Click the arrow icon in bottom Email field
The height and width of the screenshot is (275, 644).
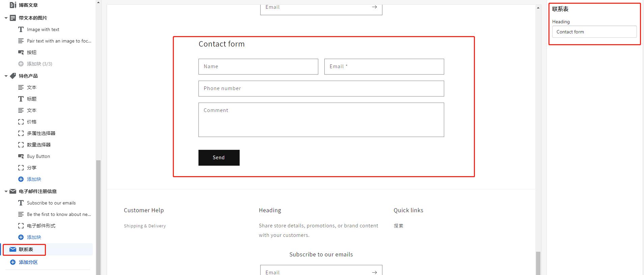tap(374, 272)
